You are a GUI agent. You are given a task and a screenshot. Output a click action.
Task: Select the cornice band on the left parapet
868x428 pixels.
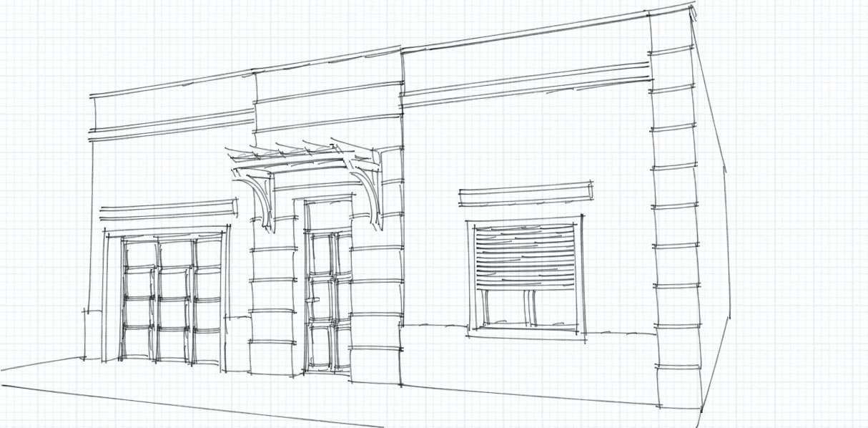coord(172,122)
